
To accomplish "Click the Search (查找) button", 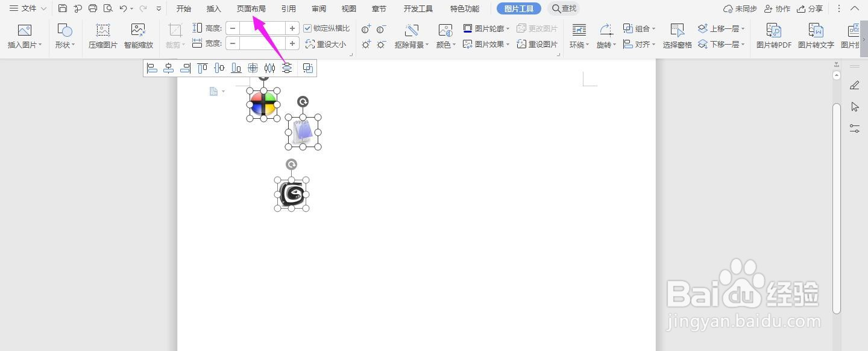I will pos(564,8).
